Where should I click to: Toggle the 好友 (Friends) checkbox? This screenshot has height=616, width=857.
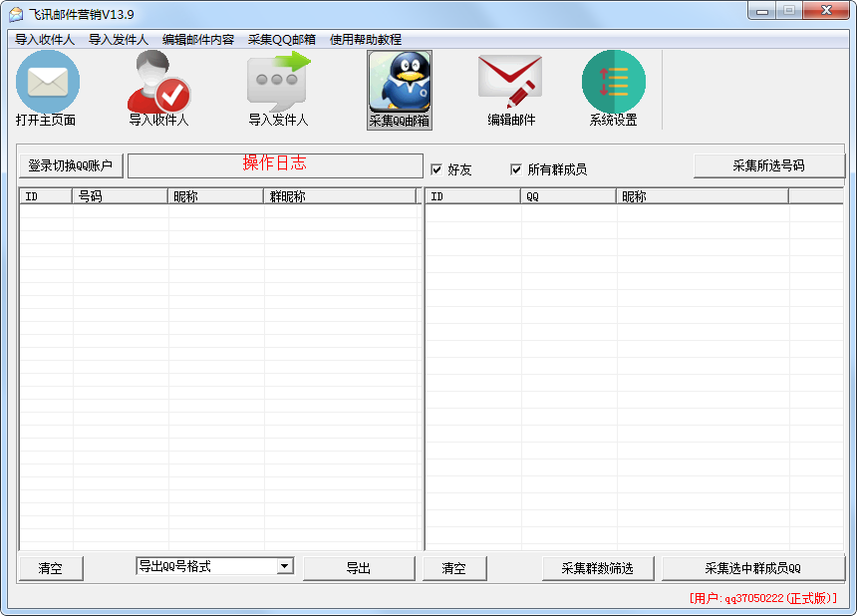tap(435, 169)
